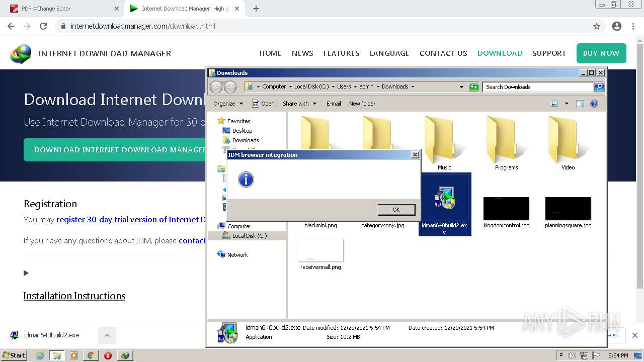Select the Programs folder
The height and width of the screenshot is (362, 644).
(x=506, y=143)
